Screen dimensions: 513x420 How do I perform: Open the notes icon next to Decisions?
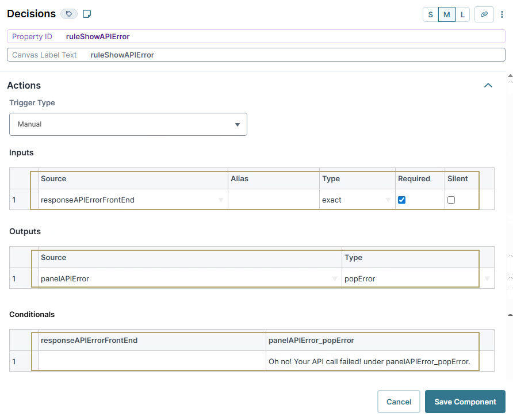87,13
